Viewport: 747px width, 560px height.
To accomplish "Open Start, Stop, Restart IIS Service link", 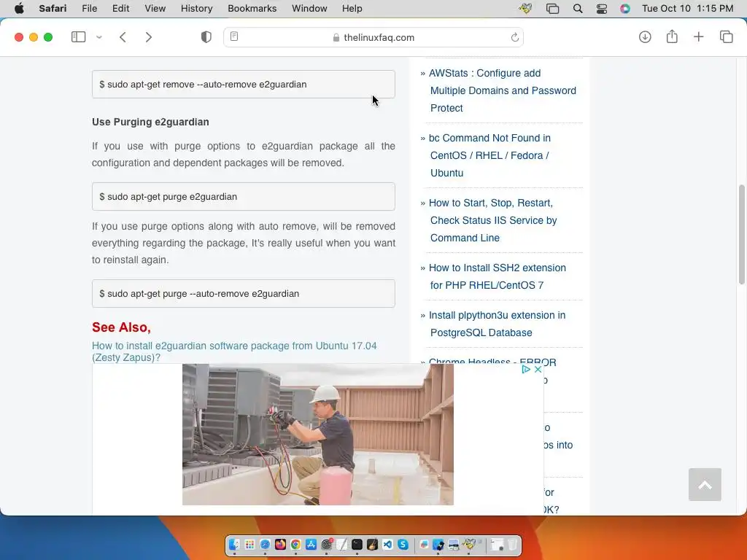I will [x=492, y=220].
